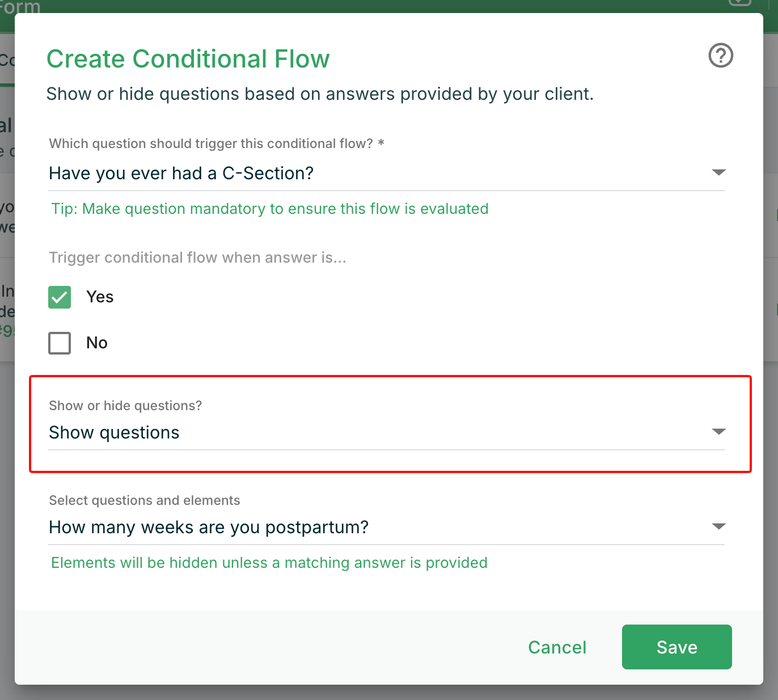Enable the empty "No" checkbox
The height and width of the screenshot is (700, 778).
pos(60,343)
